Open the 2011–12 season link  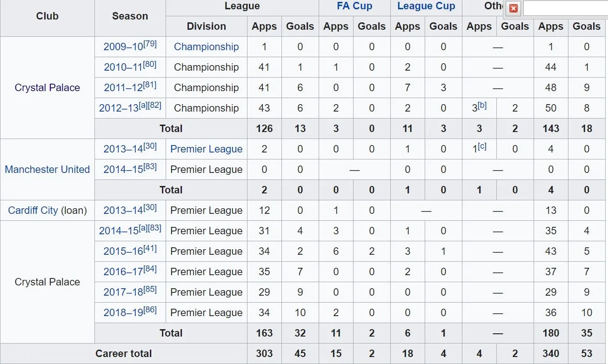coord(123,88)
